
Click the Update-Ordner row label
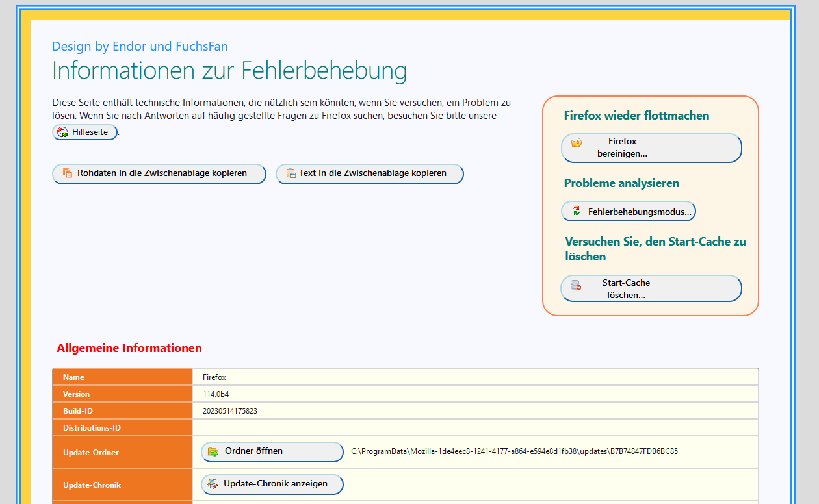point(90,453)
